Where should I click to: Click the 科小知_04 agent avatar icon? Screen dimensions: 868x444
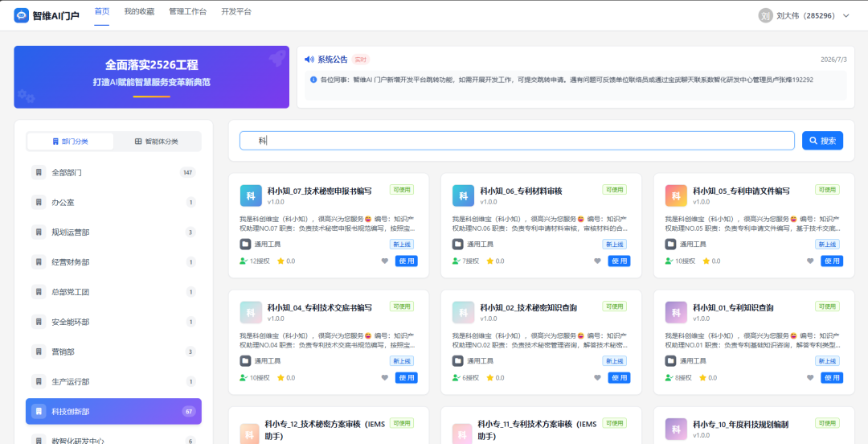coord(251,312)
